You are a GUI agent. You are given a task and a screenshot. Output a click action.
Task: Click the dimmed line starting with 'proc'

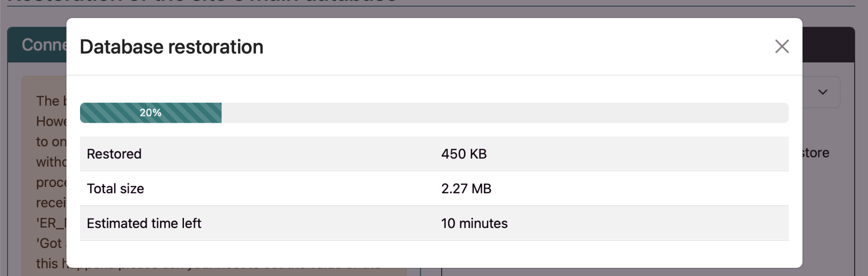51,182
